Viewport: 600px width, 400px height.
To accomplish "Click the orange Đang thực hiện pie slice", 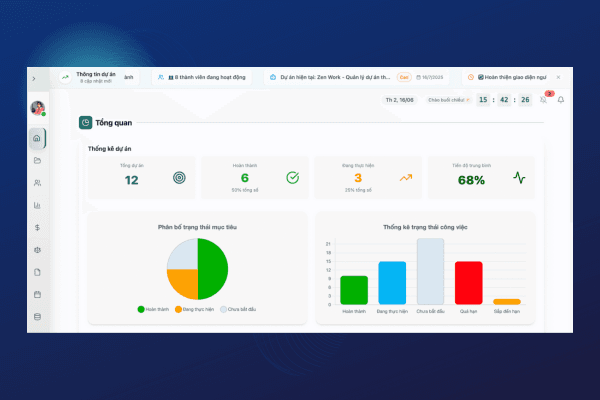I will 183,283.
